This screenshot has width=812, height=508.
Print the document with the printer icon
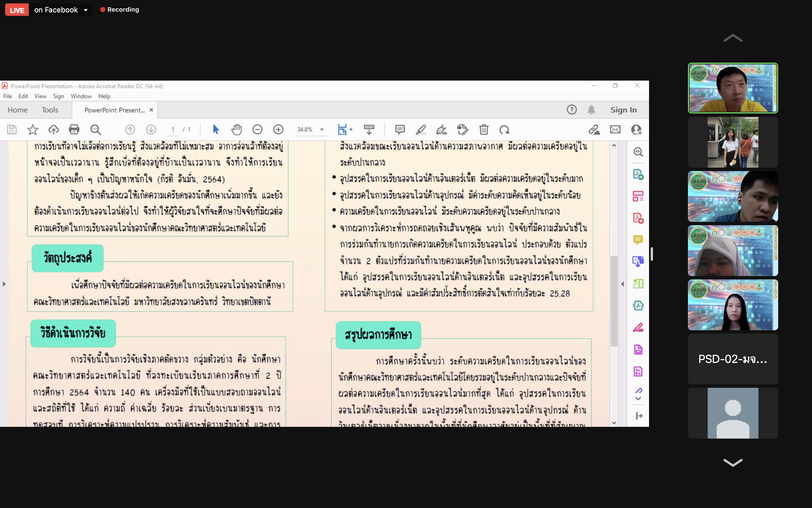(x=74, y=130)
